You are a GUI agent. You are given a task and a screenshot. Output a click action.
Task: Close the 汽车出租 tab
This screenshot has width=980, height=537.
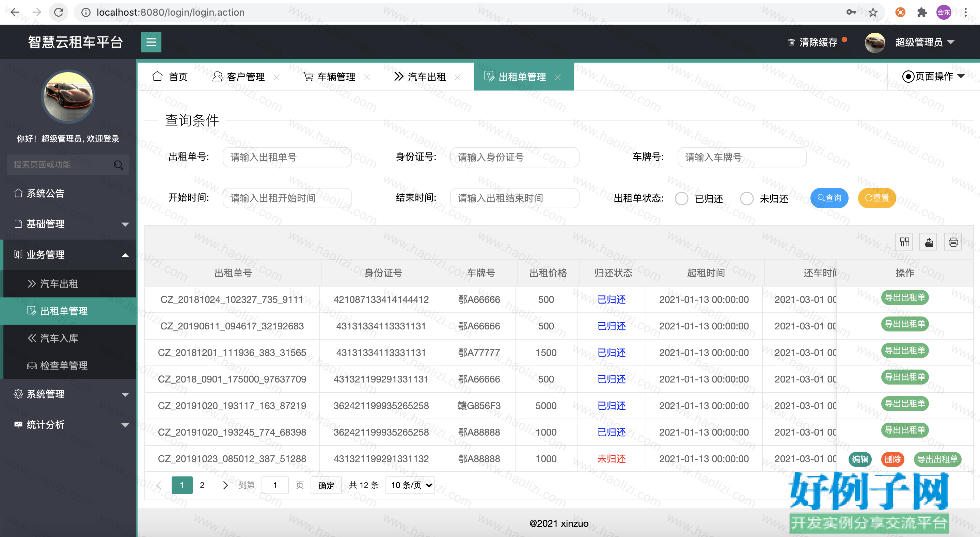click(x=458, y=77)
